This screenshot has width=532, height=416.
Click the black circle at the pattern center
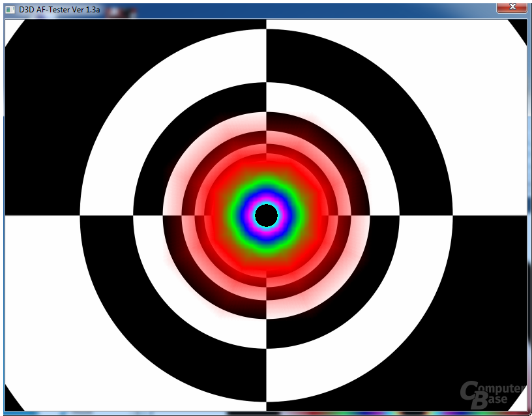pos(266,215)
